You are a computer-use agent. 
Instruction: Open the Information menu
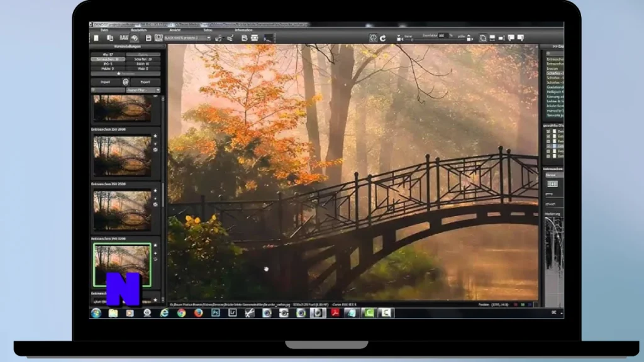243,30
